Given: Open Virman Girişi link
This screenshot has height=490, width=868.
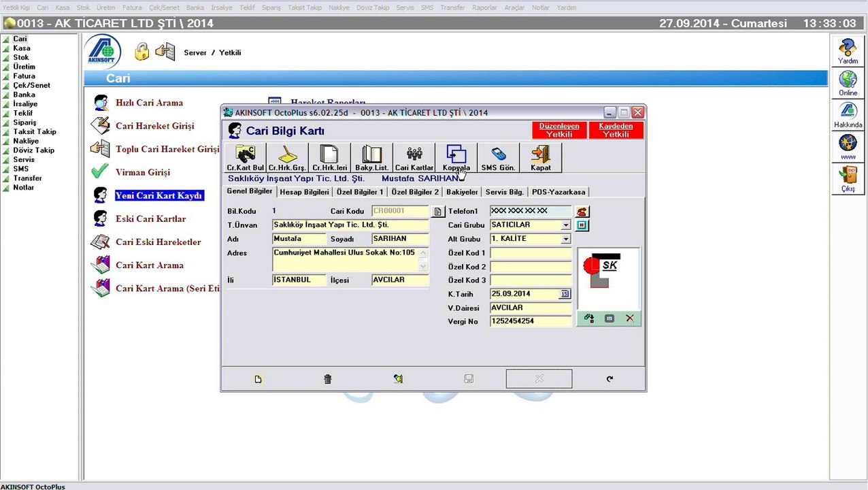Looking at the screenshot, I should click(142, 172).
